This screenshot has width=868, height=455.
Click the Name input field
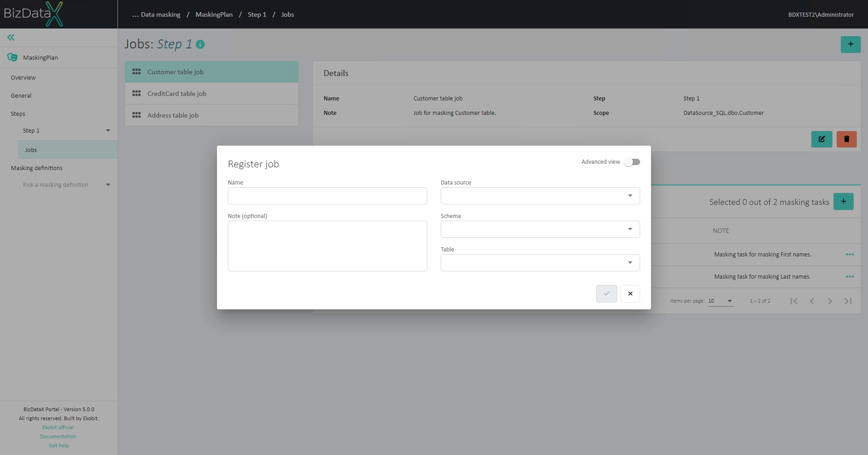click(327, 196)
